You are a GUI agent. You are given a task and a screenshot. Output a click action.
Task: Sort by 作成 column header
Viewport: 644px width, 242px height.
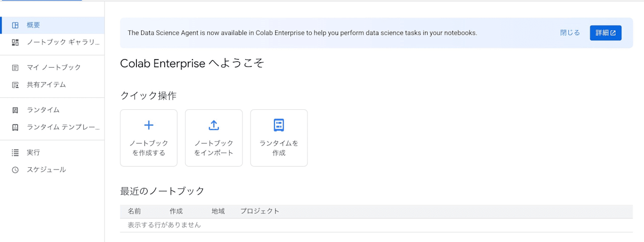pos(176,211)
